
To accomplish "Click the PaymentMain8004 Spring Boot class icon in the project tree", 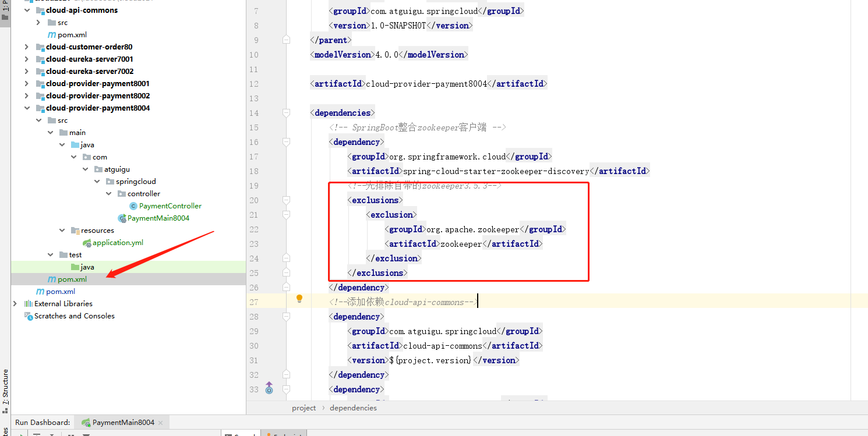I will [x=122, y=218].
